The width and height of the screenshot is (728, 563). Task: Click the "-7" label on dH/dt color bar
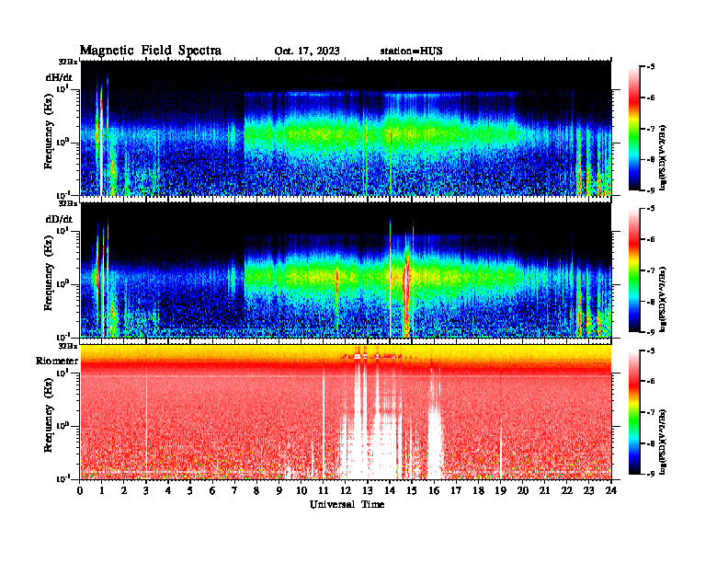651,129
